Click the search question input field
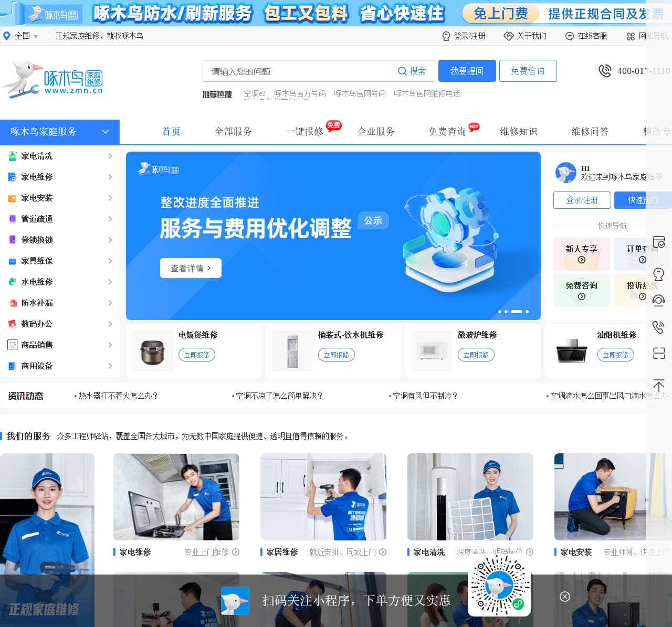 (x=299, y=71)
